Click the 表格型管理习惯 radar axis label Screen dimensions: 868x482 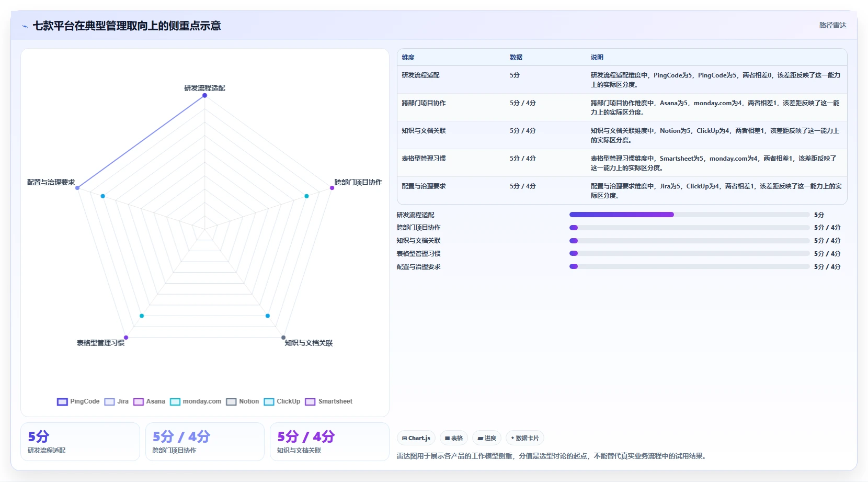pos(101,343)
